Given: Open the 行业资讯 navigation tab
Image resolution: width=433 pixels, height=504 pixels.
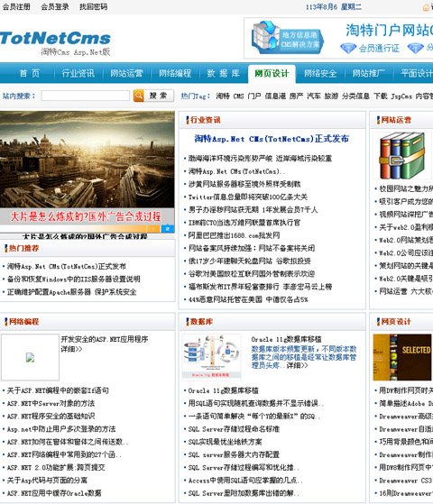Looking at the screenshot, I should (x=78, y=73).
